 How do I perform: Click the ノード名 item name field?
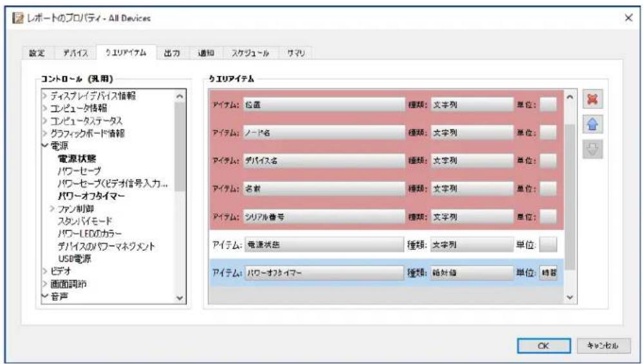click(x=324, y=133)
